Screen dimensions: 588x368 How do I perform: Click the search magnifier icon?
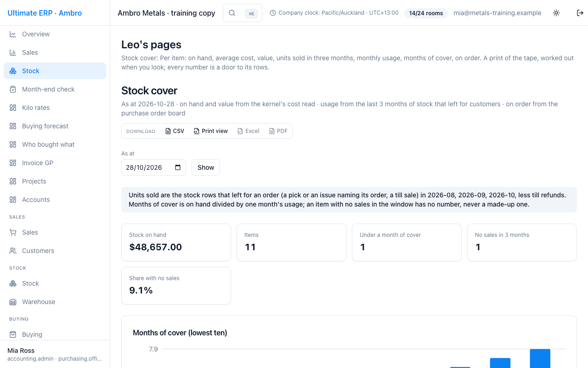pyautogui.click(x=232, y=13)
